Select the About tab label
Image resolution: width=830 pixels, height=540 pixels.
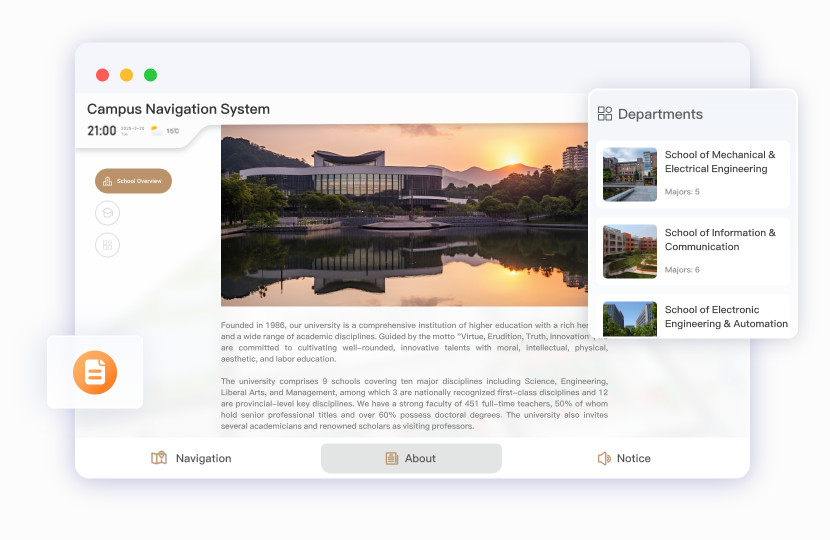(420, 458)
